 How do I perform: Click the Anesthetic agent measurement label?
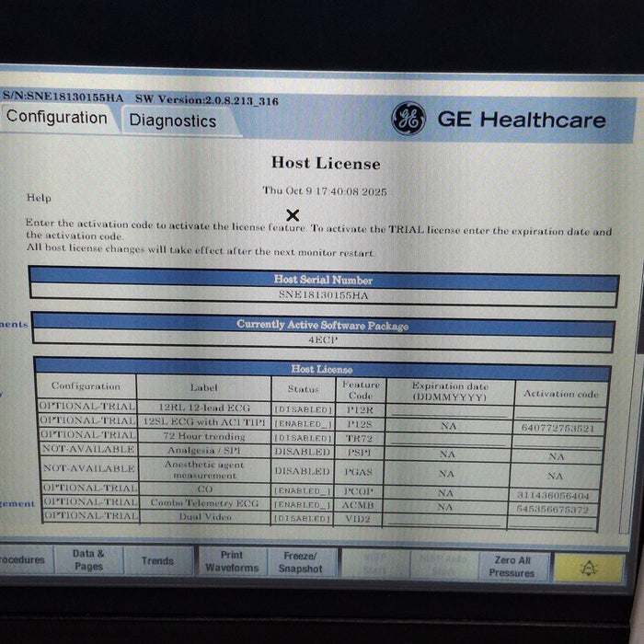tap(204, 470)
